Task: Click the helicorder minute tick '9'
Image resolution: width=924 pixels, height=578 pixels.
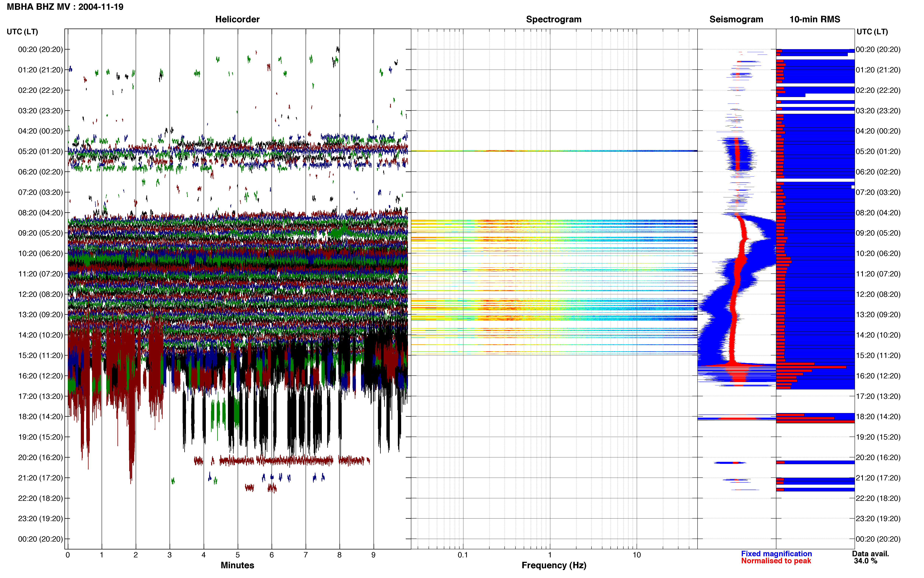Action: coord(373,555)
